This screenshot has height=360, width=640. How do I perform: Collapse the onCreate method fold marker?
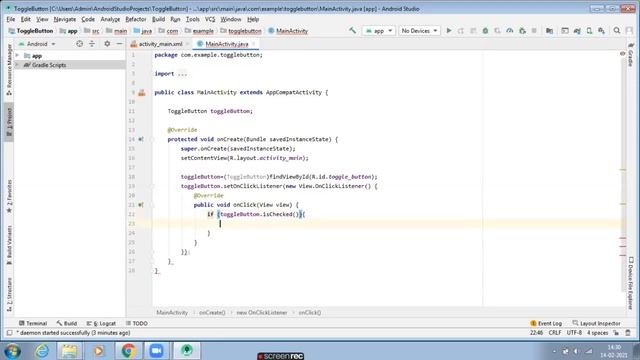point(151,139)
